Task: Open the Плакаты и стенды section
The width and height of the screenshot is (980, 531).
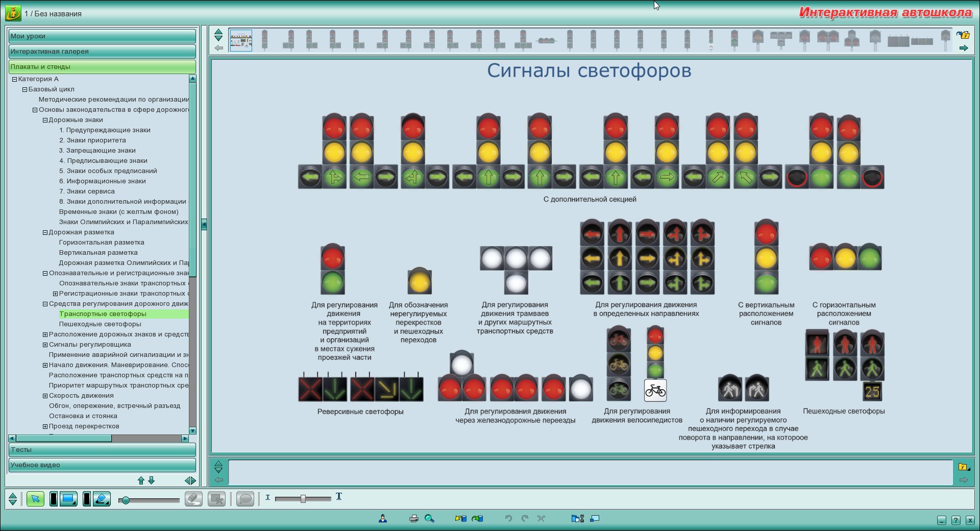Action: coord(102,66)
